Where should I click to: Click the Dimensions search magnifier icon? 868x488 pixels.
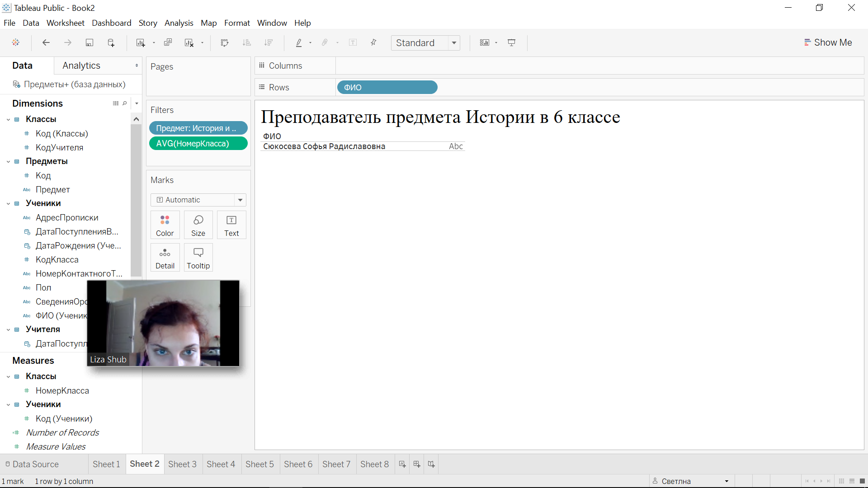[125, 103]
